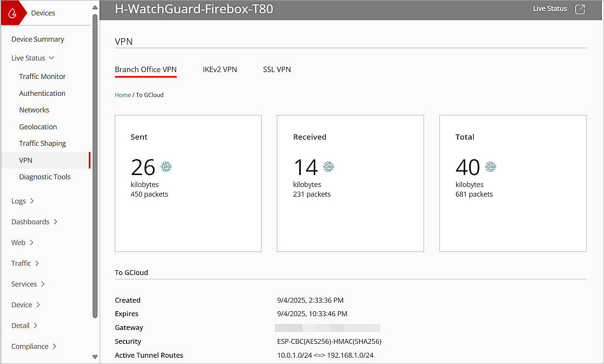Select the Branch Office VPN tab
604x364 pixels.
coord(145,69)
